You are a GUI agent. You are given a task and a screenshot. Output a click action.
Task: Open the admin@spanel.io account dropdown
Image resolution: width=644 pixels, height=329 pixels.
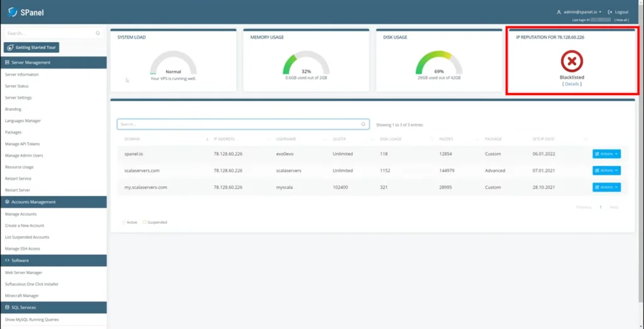point(582,12)
